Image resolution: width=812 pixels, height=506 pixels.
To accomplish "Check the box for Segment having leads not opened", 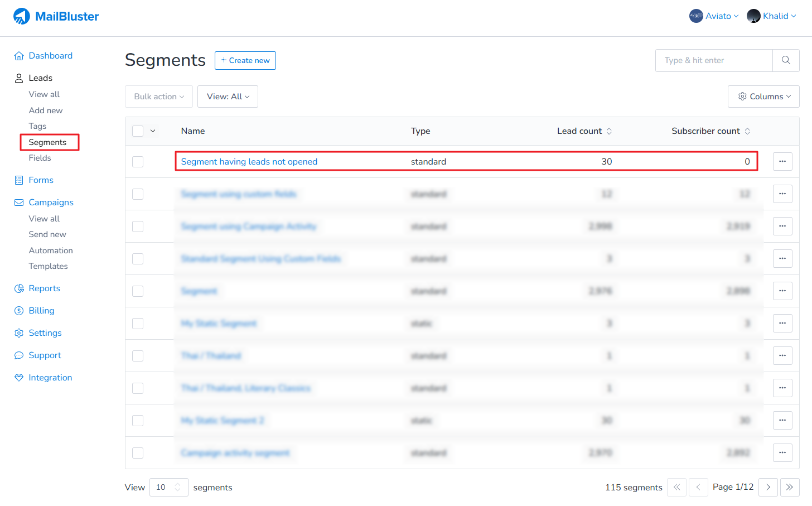I will 138,161.
